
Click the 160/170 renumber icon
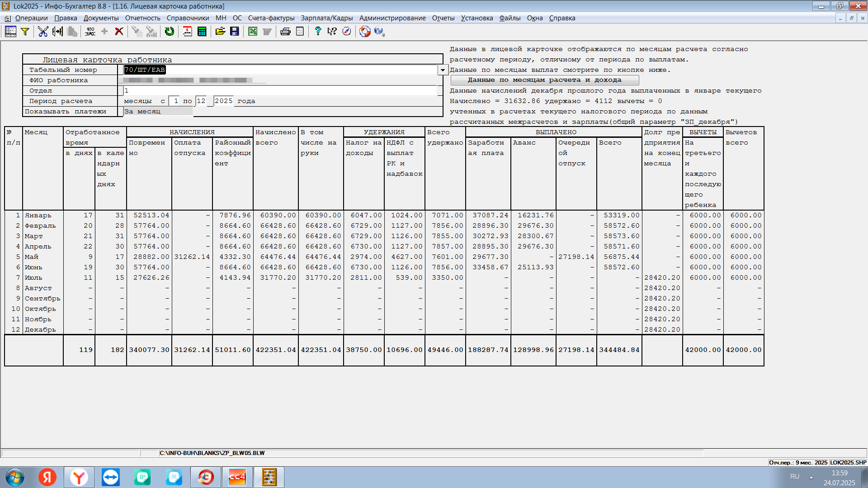point(90,31)
